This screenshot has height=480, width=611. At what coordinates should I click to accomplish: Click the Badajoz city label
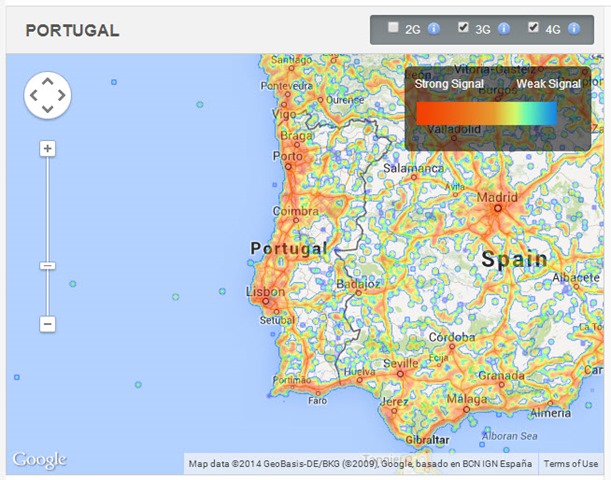click(358, 284)
